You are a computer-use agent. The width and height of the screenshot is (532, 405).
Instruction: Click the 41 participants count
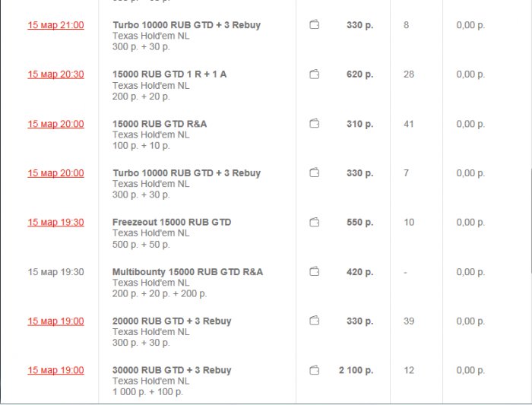pos(409,124)
